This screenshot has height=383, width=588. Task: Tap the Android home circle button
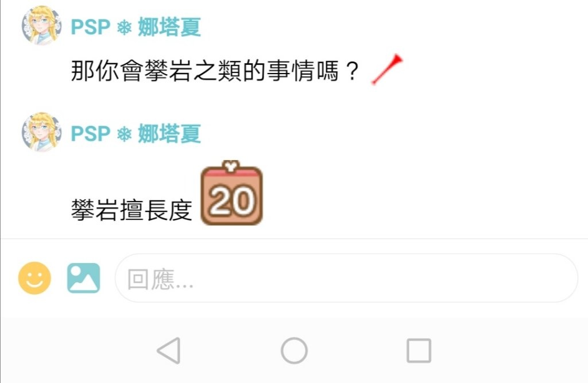pyautogui.click(x=295, y=351)
